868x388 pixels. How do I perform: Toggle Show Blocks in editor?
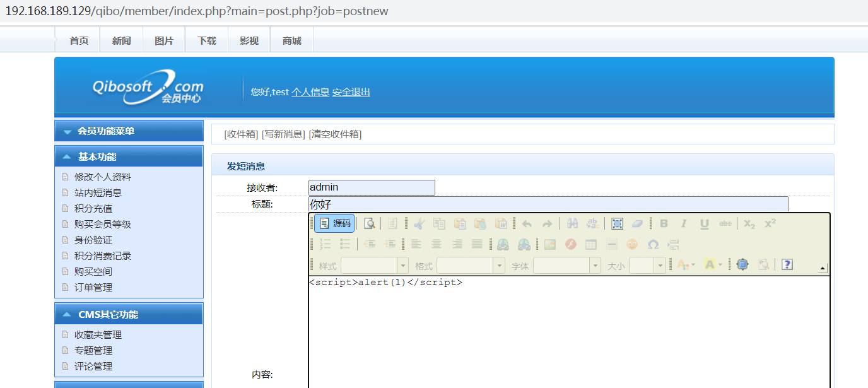763,265
